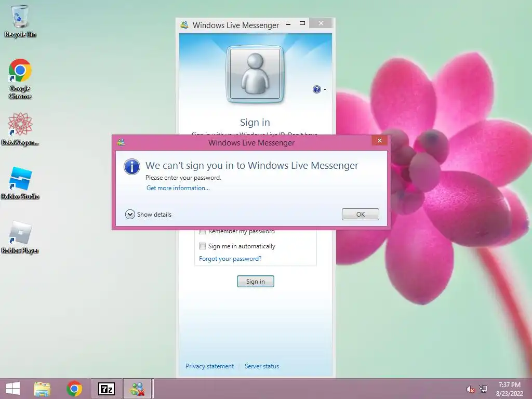Open the Server status link
Screen dimensions: 532x399
pyautogui.click(x=262, y=366)
